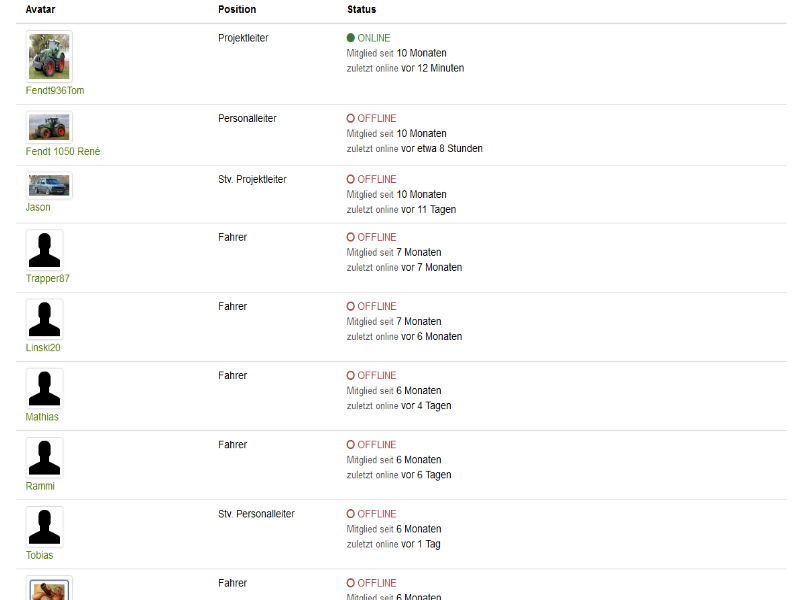
Task: Open the Linski20 username link
Action: [43, 347]
